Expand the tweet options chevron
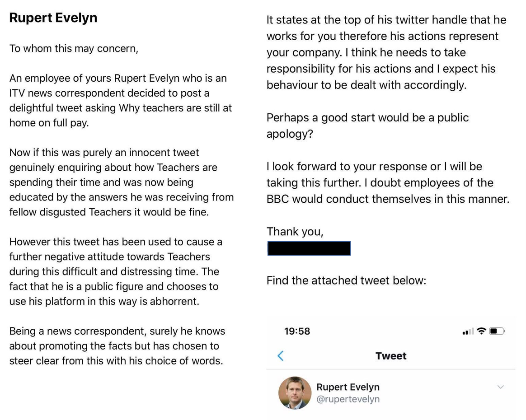 (500, 387)
